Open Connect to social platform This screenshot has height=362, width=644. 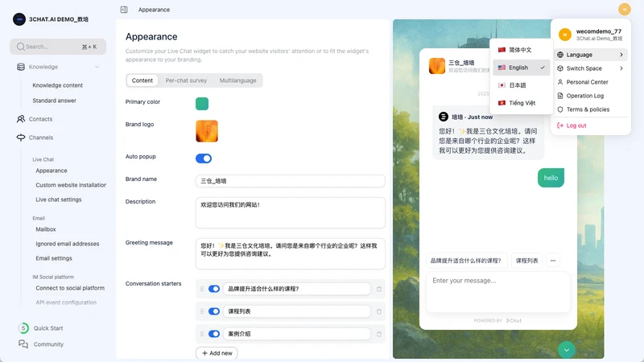(x=70, y=288)
